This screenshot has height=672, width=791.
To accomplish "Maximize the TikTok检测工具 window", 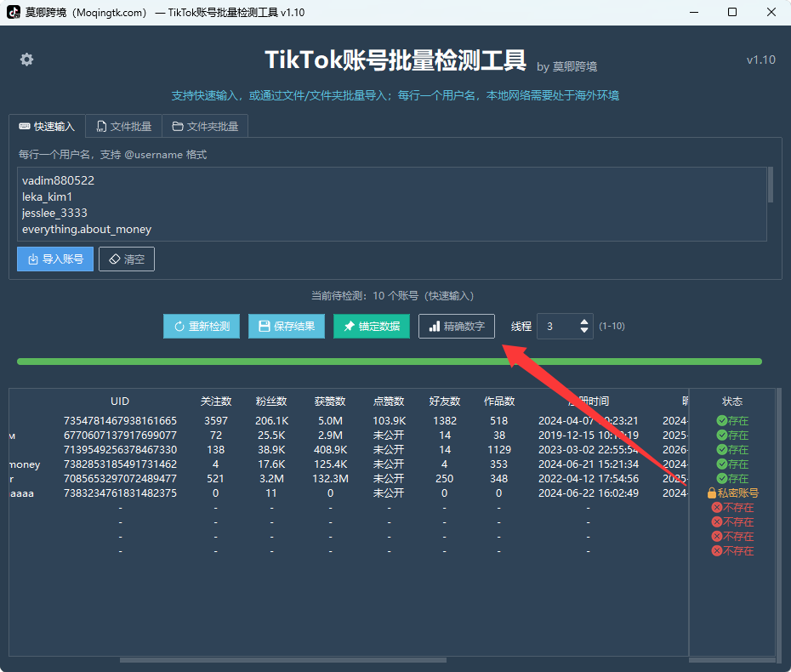I will pos(732,12).
